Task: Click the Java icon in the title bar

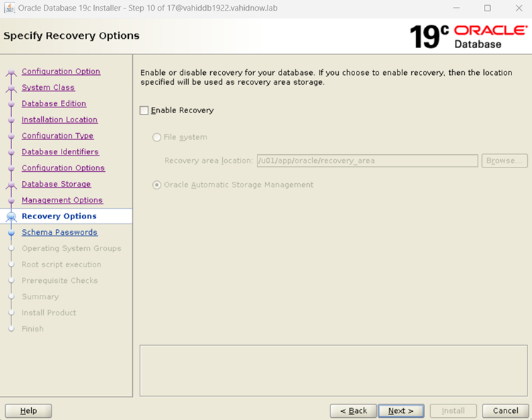Action: (10, 8)
